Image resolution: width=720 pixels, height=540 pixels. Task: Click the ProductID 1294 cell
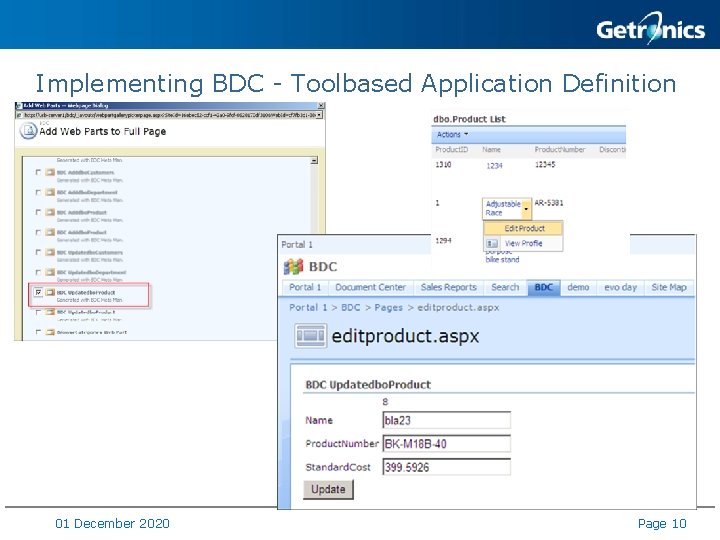[443, 240]
